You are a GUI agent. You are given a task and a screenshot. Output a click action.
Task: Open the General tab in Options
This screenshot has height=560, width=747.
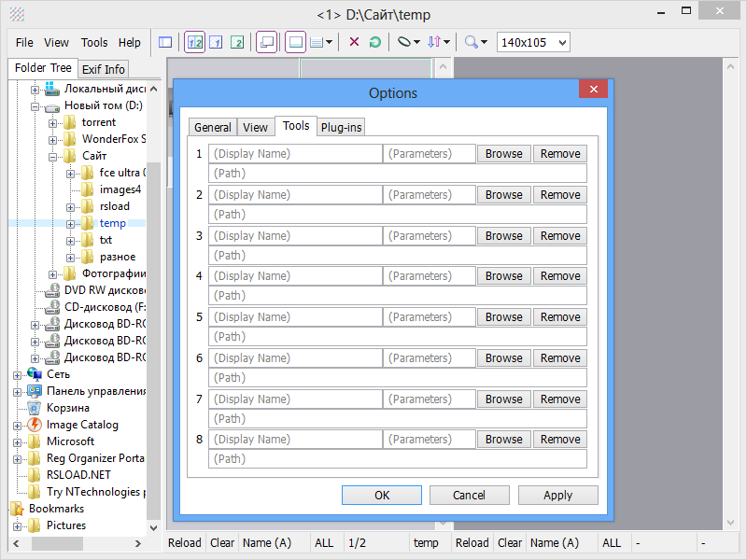click(213, 128)
